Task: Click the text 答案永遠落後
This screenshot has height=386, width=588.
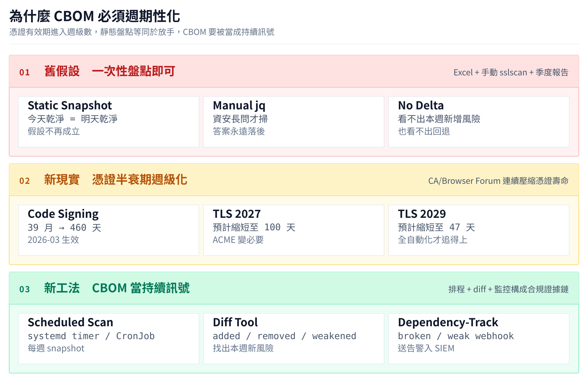Action: pyautogui.click(x=239, y=131)
